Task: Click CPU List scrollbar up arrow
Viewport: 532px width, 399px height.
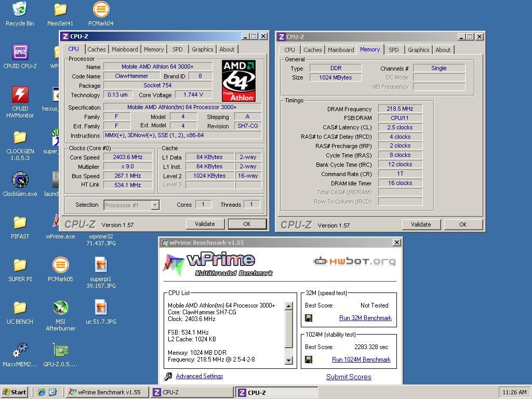Action: tap(289, 306)
